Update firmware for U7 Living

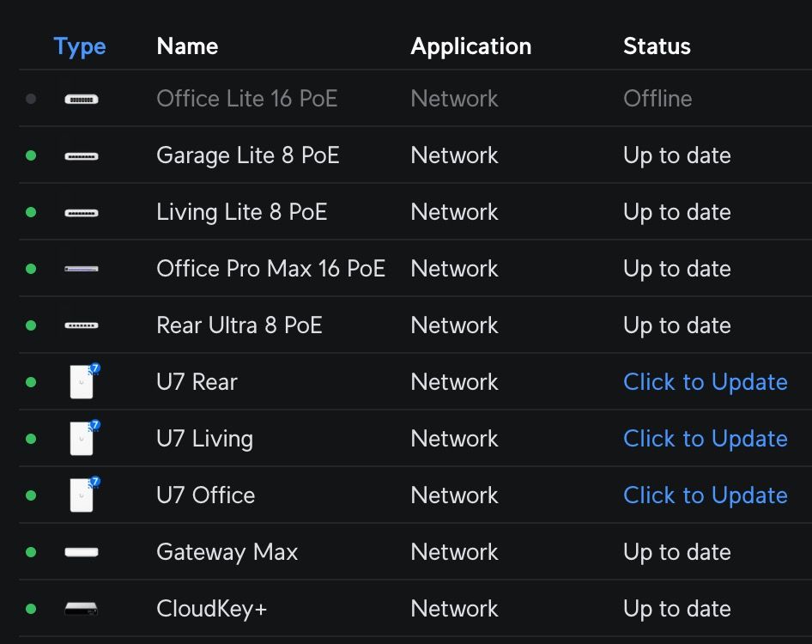click(705, 439)
